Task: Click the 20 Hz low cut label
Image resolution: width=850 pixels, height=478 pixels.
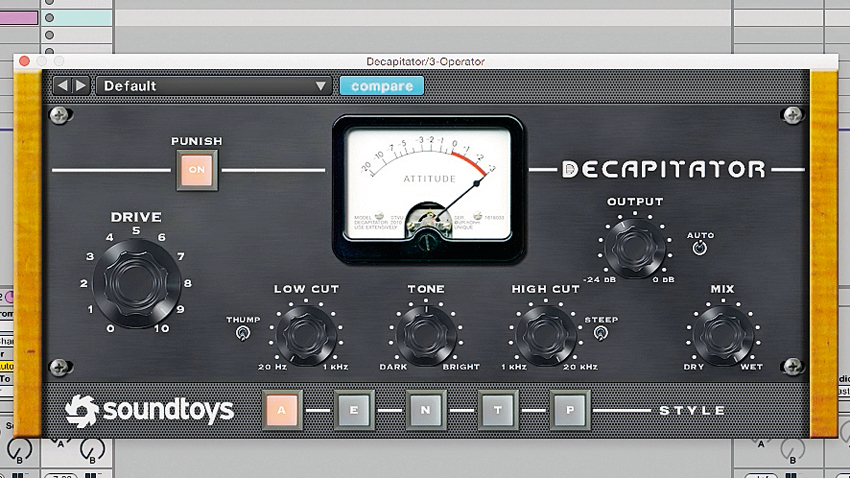Action: pos(272,367)
